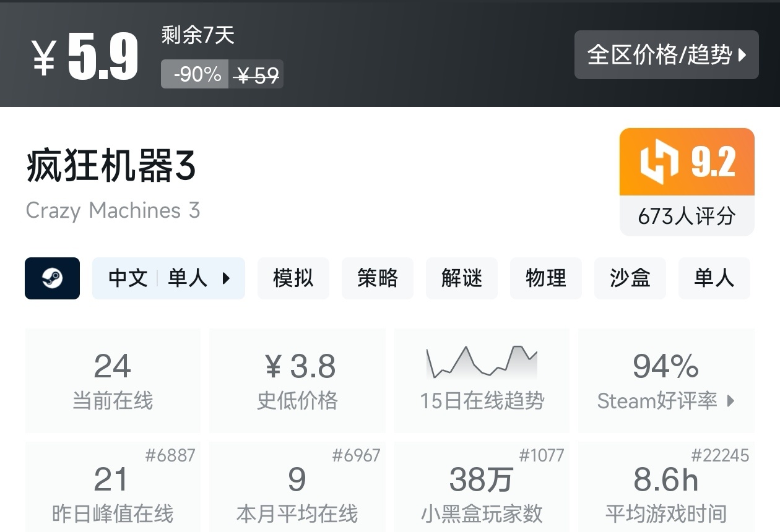Tap the rightmost 单人 tag
The width and height of the screenshot is (780, 532).
(714, 278)
